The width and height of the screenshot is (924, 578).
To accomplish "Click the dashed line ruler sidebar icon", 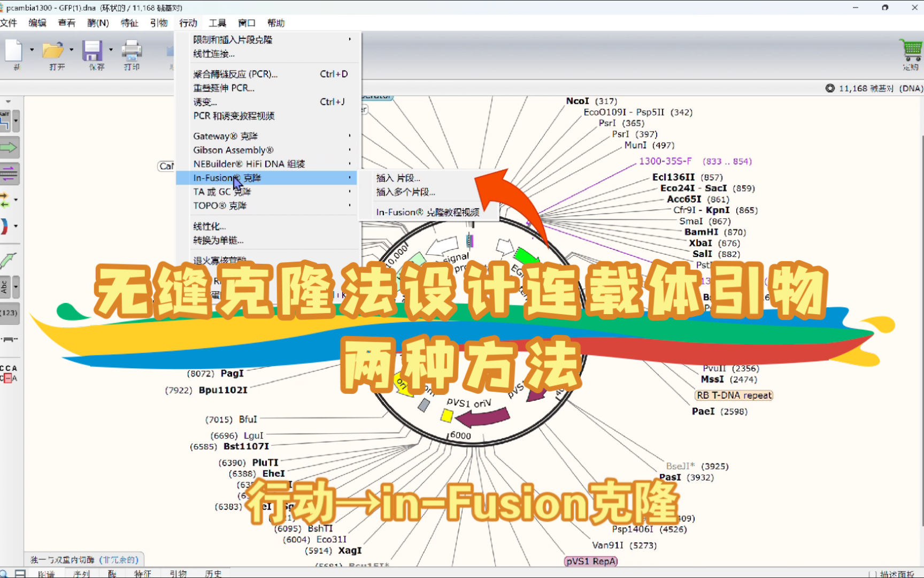I will 9,339.
